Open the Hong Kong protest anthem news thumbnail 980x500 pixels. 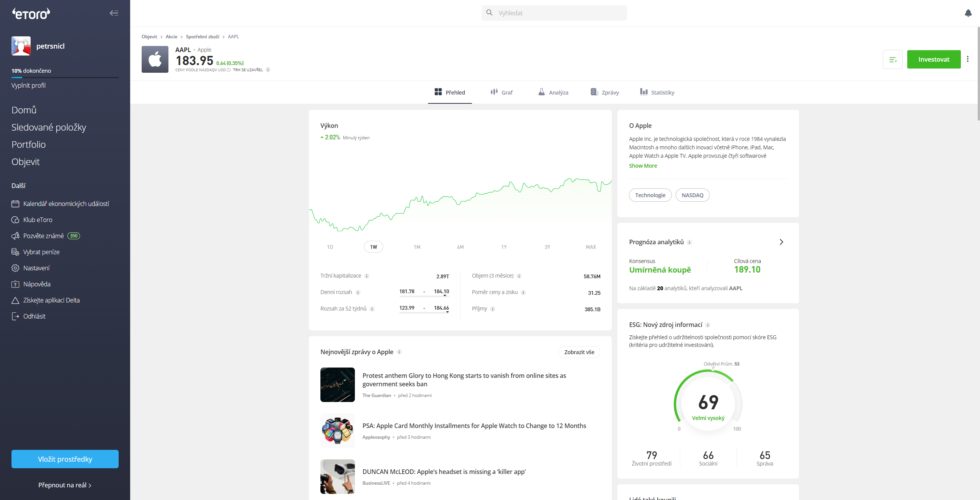tap(338, 385)
